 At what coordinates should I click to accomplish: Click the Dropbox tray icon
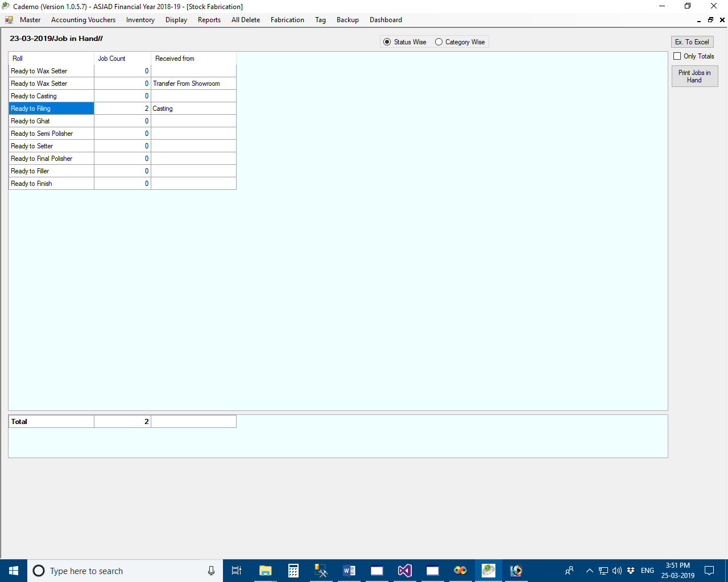631,571
